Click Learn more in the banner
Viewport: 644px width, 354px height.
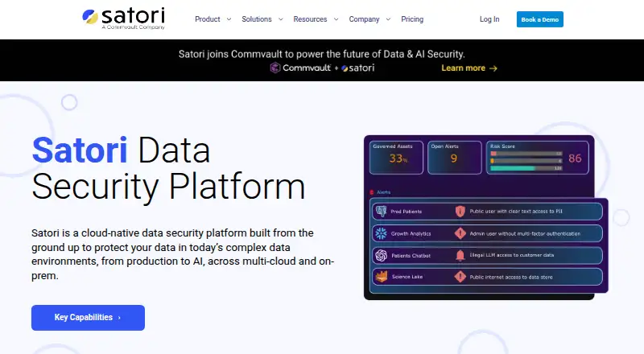click(x=464, y=68)
